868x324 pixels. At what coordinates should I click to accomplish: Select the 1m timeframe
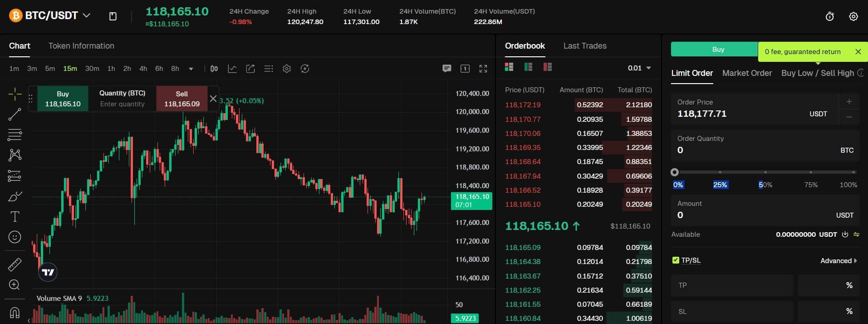[14, 69]
